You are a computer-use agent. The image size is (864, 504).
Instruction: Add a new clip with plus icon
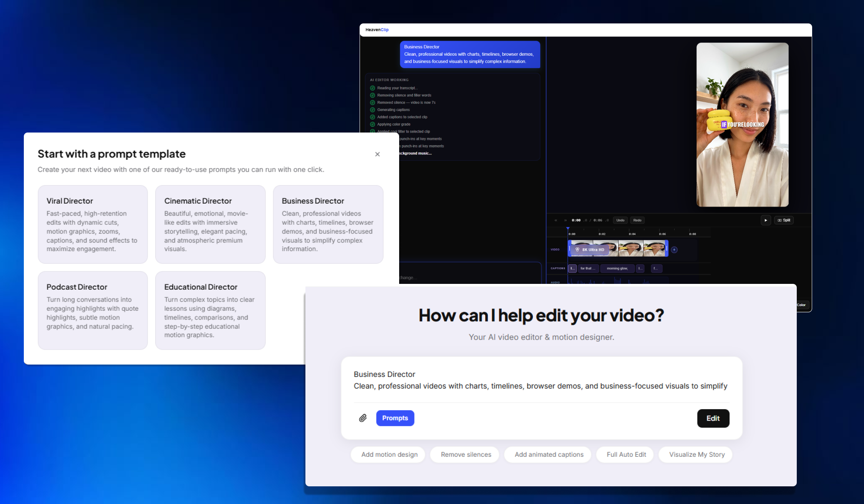pos(674,250)
